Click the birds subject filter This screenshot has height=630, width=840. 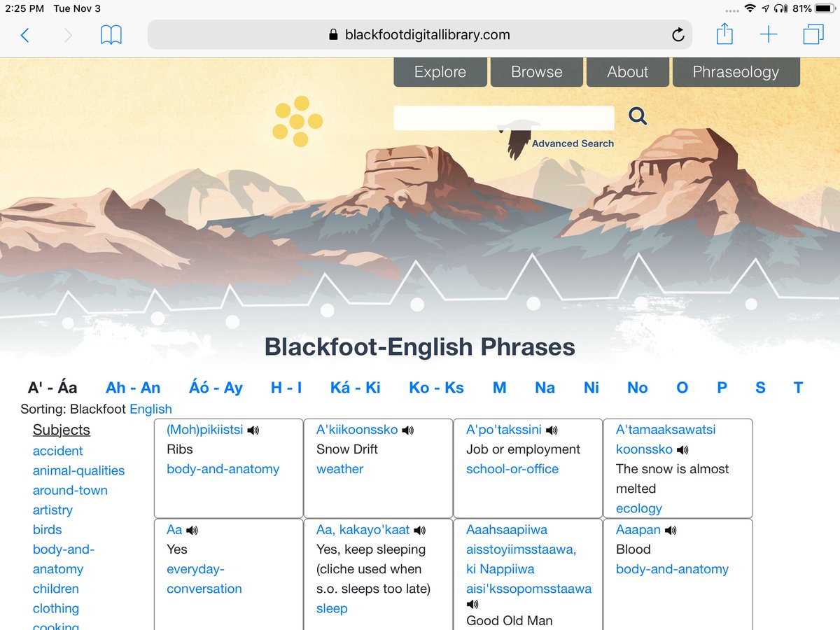tap(47, 530)
